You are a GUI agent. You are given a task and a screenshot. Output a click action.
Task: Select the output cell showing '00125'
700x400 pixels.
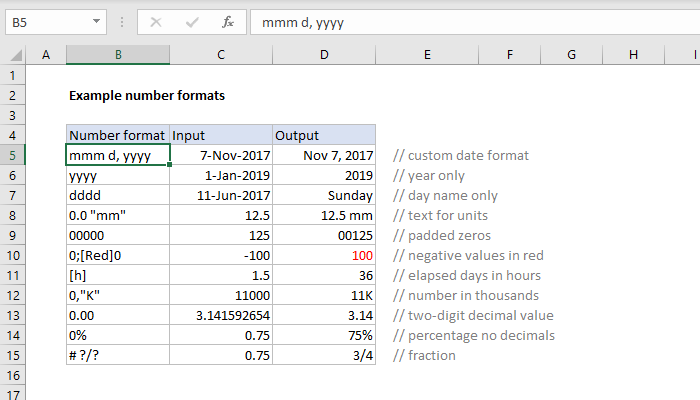(324, 235)
